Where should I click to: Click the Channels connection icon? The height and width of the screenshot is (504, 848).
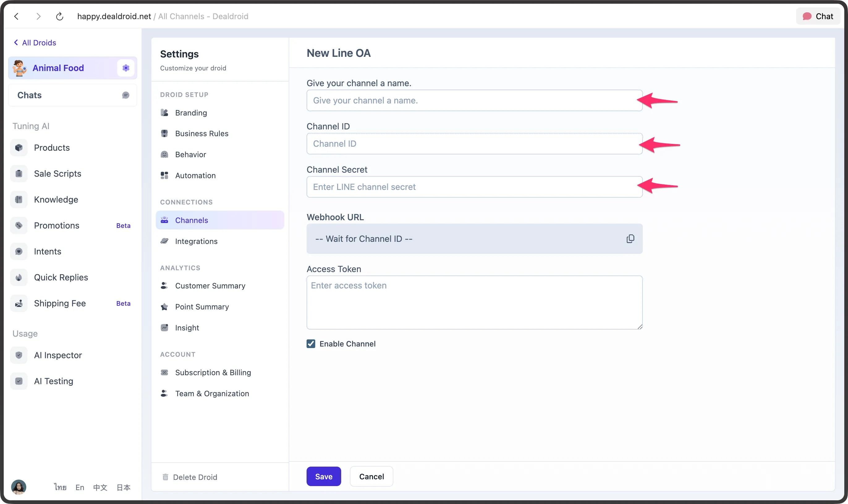(164, 220)
